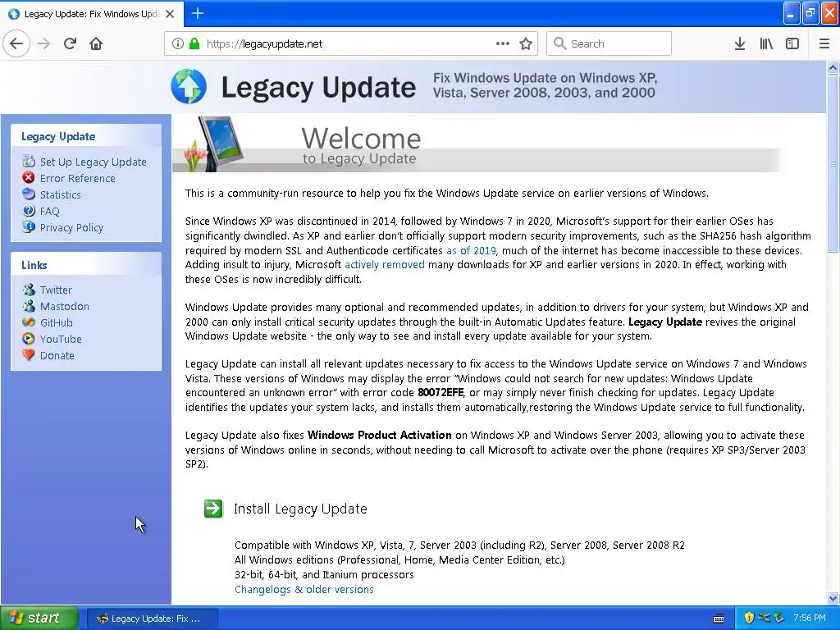The image size is (840, 630).
Task: Click the GitHub butterfly icon
Action: click(29, 322)
